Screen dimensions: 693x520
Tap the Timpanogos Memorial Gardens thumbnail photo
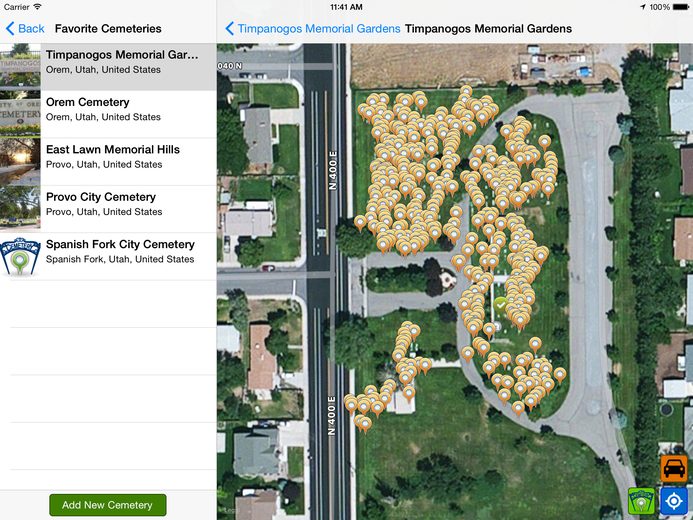tap(20, 67)
